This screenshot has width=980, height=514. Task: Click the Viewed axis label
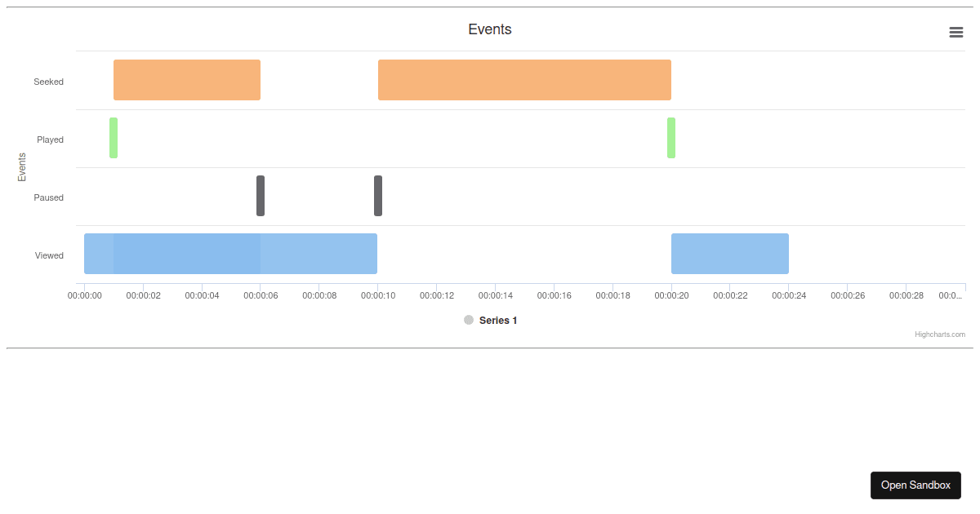tap(49, 255)
